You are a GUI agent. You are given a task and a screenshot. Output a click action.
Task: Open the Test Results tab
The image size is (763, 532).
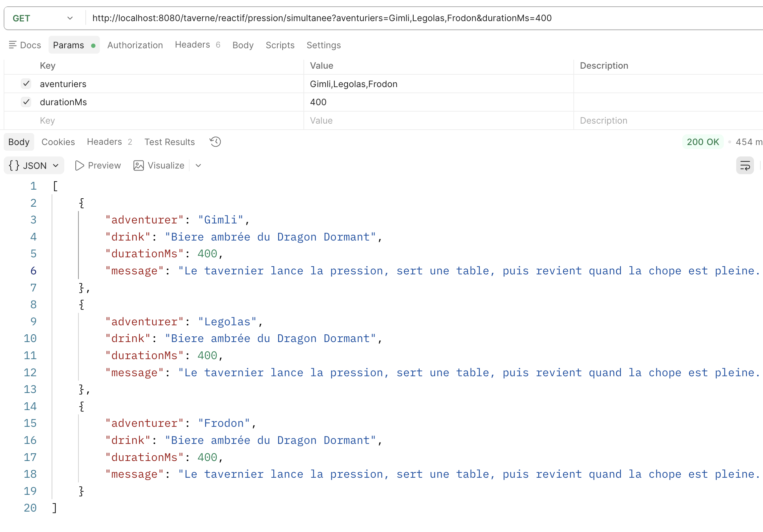tap(169, 142)
